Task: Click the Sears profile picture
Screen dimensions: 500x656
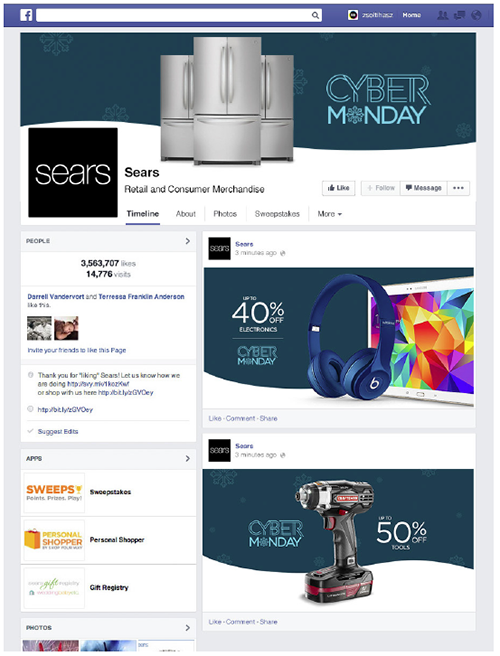Action: (x=73, y=172)
